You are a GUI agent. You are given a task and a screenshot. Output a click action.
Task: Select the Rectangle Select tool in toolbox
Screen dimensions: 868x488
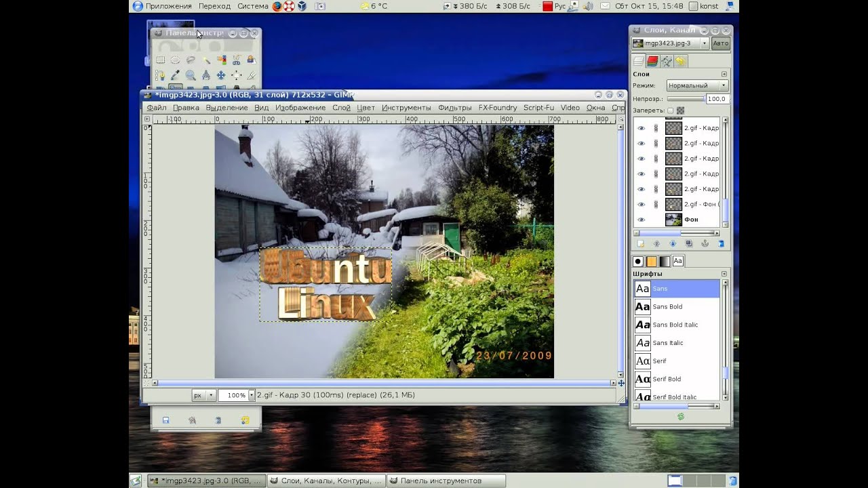pyautogui.click(x=161, y=60)
